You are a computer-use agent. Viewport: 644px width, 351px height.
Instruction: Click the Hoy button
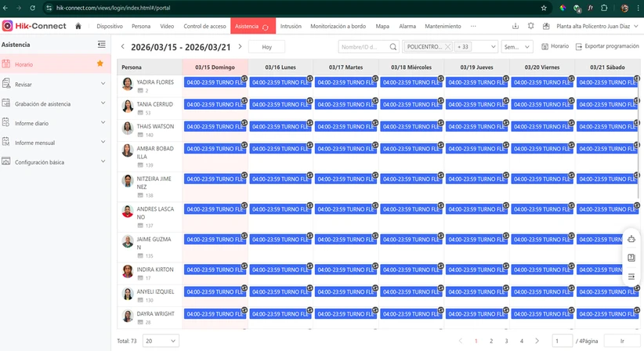267,47
